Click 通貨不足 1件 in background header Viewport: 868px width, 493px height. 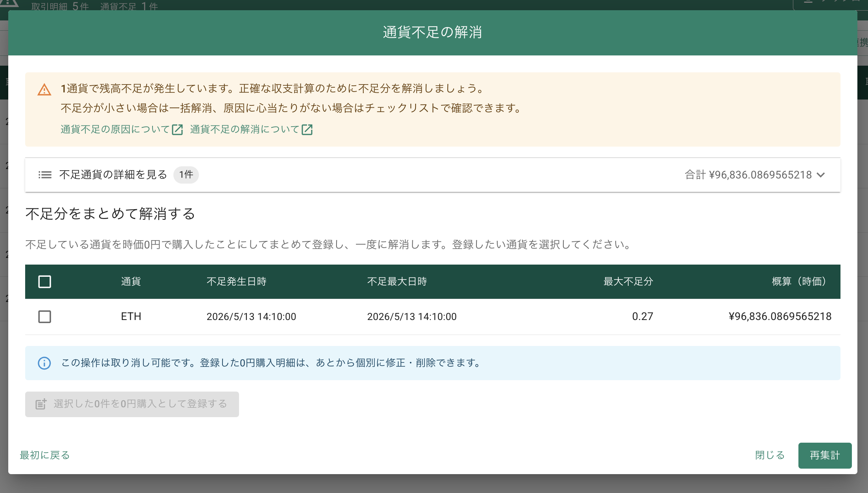129,6
